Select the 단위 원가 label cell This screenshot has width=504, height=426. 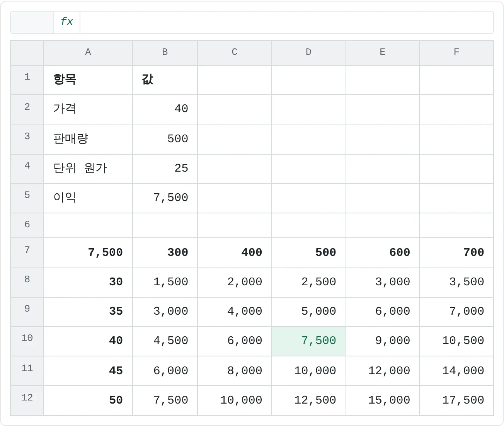pos(88,169)
